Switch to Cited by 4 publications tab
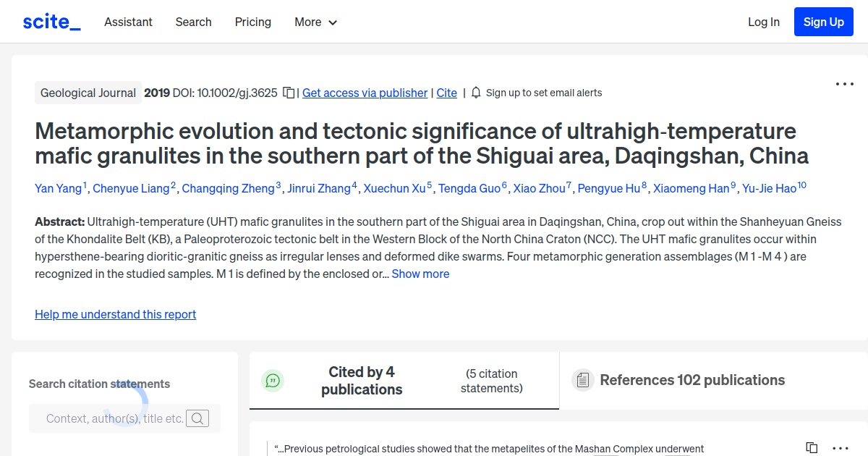The image size is (868, 456). pos(362,380)
